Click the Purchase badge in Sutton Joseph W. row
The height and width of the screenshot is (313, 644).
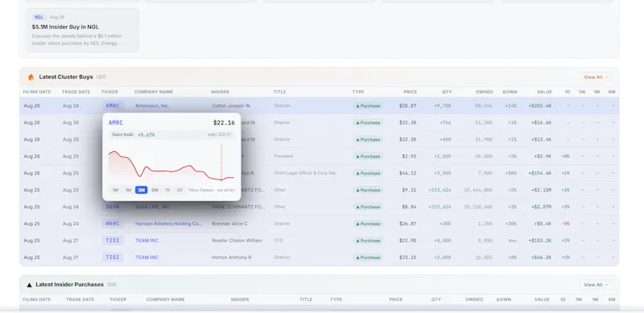368,106
